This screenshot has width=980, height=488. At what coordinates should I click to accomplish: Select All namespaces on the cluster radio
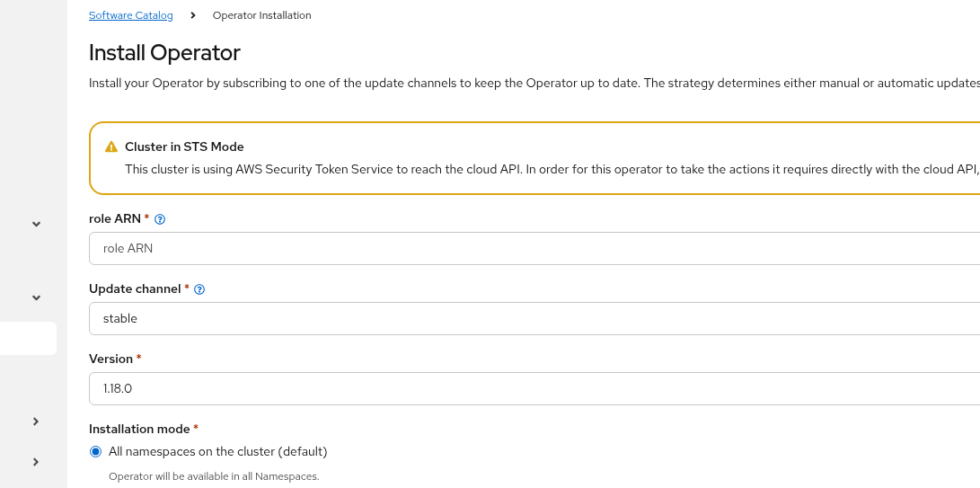pos(96,451)
